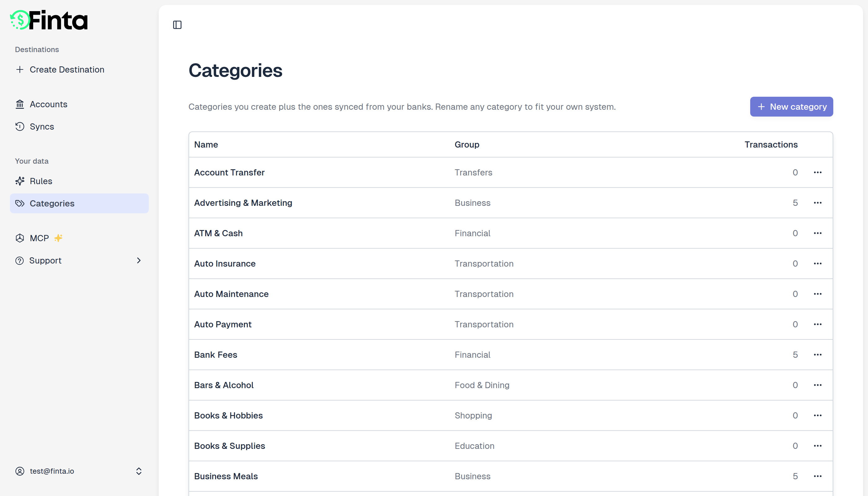The height and width of the screenshot is (496, 868).
Task: Click the sparkle icon next to Rules
Action: tap(20, 181)
